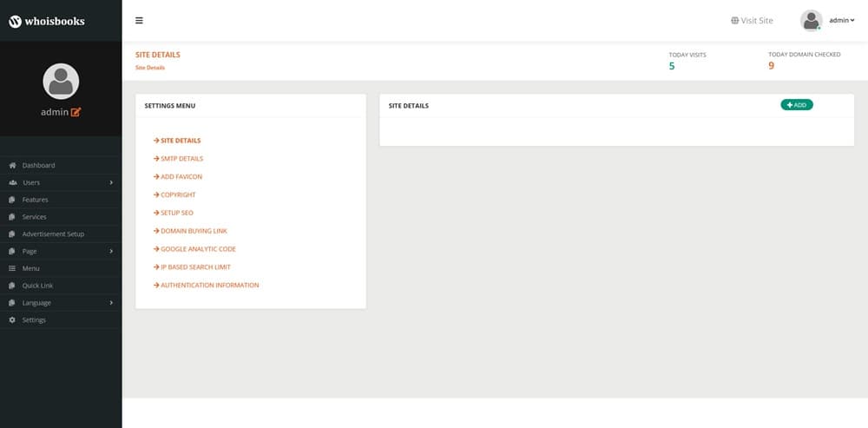Click the whoisbooks logo icon
Image resolution: width=868 pixels, height=428 pixels.
tap(15, 21)
